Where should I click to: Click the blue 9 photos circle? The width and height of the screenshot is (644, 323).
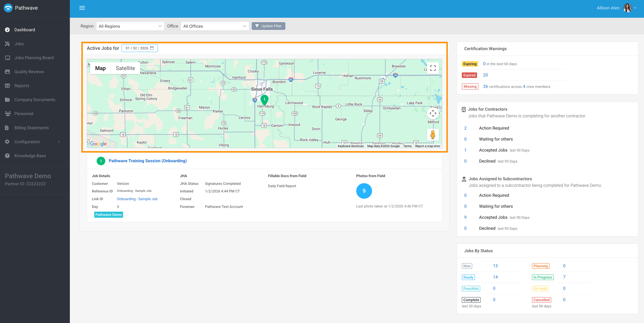point(364,191)
